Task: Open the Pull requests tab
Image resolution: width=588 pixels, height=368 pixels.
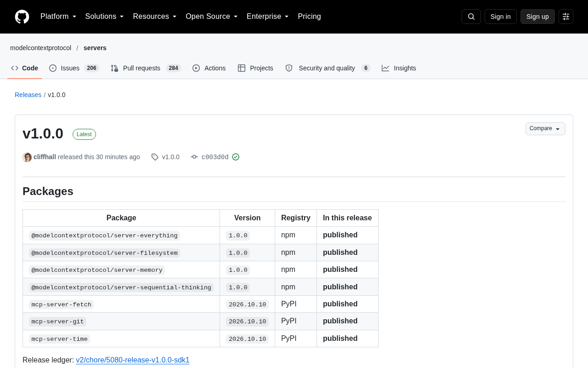Action: click(146, 68)
